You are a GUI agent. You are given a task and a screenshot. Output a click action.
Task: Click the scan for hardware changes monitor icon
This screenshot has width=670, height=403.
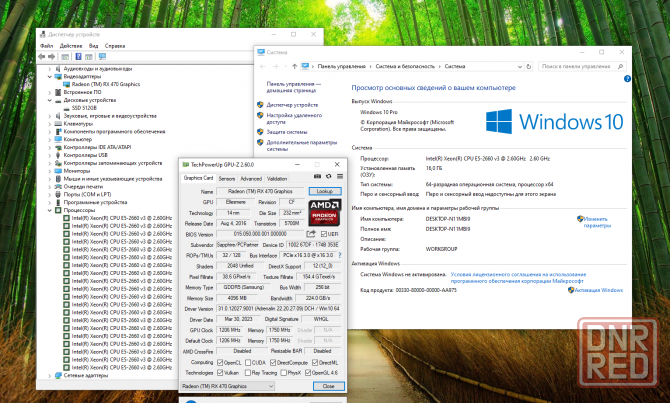click(102, 56)
